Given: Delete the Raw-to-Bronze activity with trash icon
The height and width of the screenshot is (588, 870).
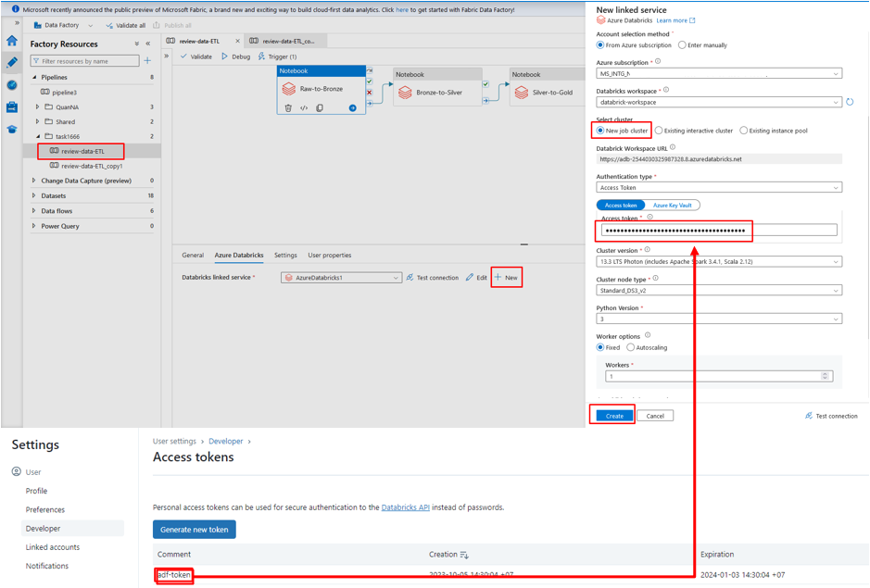Looking at the screenshot, I should pos(288,108).
